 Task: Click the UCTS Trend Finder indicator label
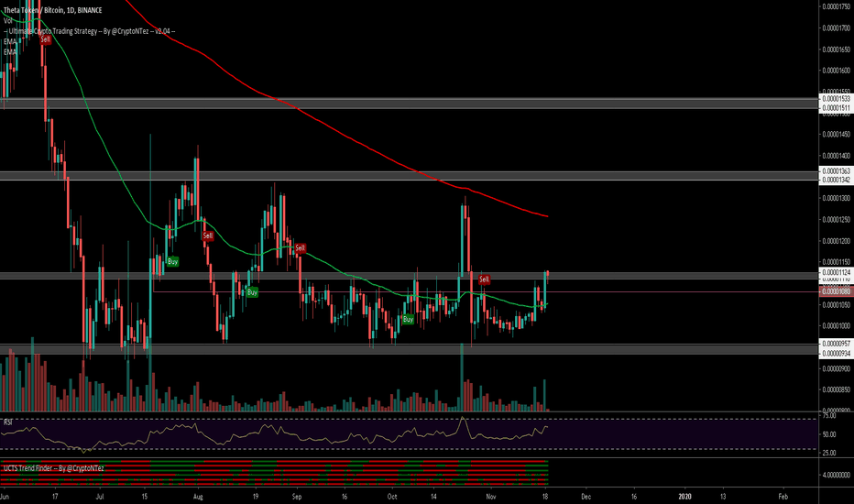tap(53, 468)
